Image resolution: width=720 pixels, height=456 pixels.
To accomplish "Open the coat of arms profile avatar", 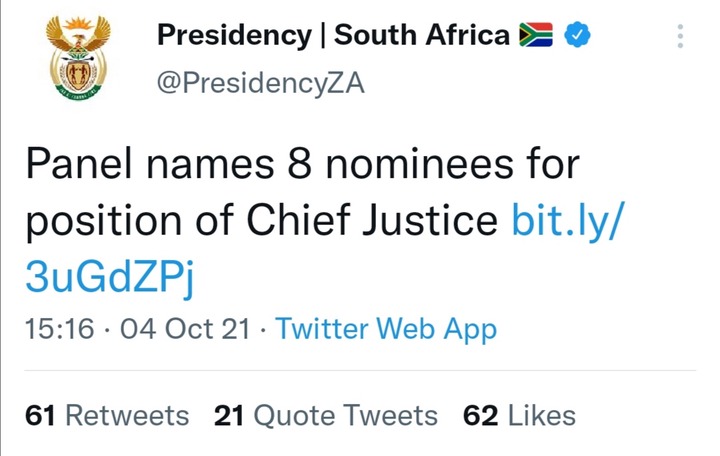I will coord(79,58).
